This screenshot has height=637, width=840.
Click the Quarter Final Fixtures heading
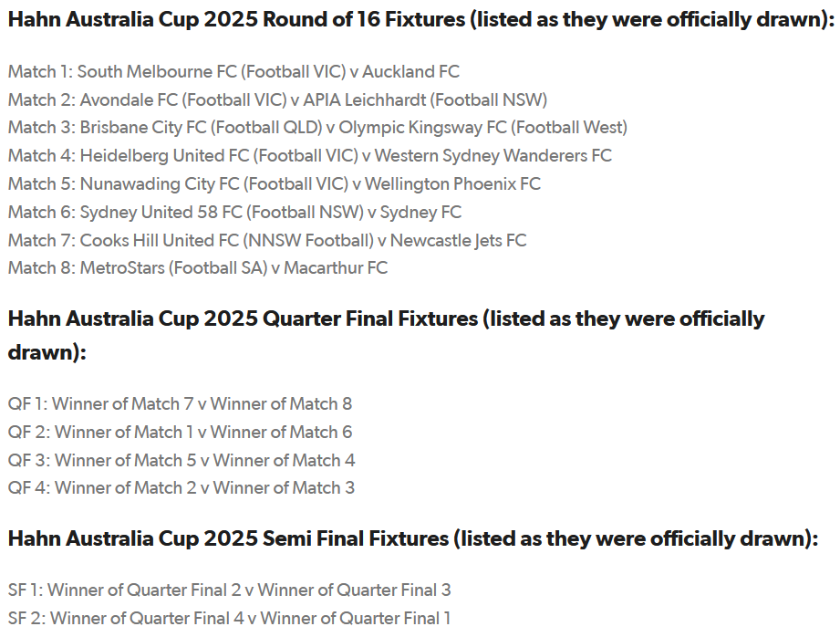(386, 336)
